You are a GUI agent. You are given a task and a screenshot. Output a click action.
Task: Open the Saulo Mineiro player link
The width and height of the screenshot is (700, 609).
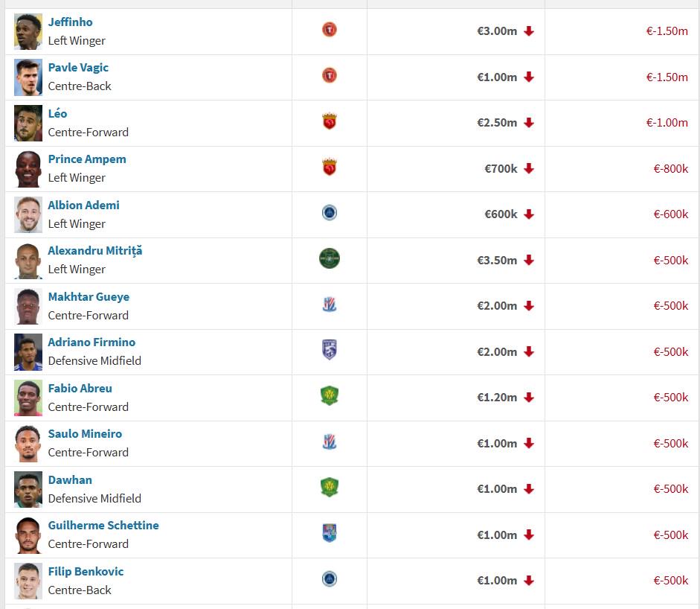pyautogui.click(x=85, y=434)
